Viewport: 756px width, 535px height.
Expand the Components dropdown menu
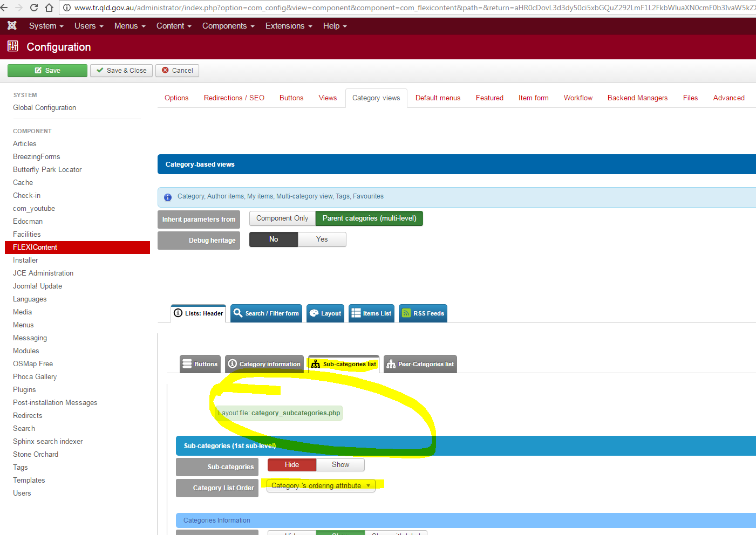tap(228, 26)
